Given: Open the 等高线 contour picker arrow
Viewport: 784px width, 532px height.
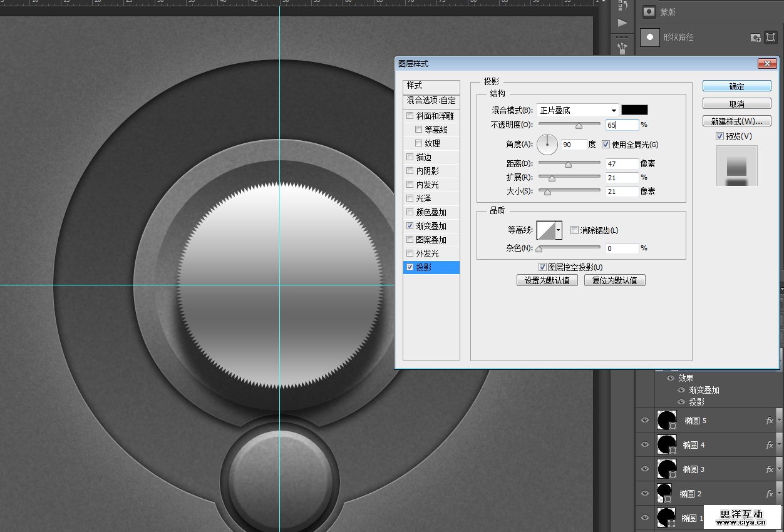Looking at the screenshot, I should click(558, 231).
